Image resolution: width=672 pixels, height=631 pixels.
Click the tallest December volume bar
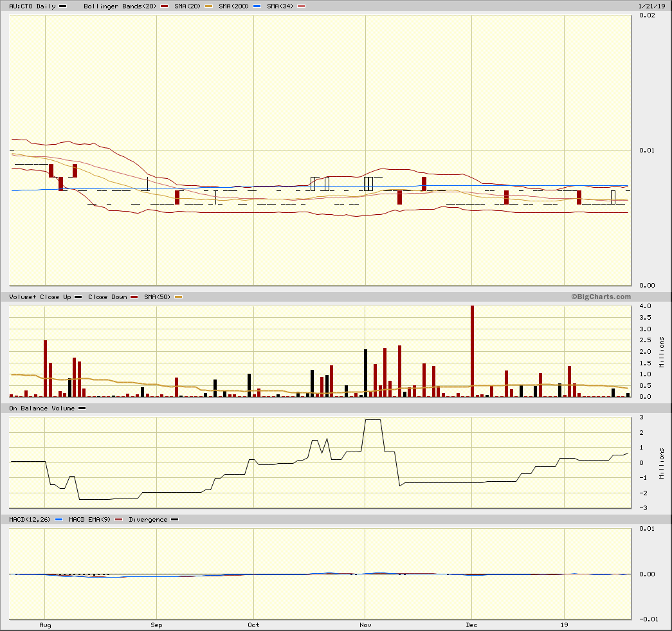point(472,351)
